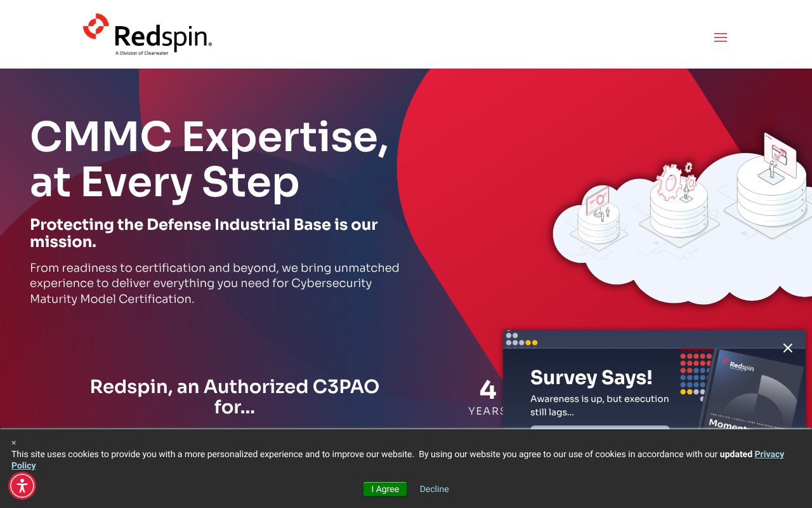Click the download button in the survey popup
The height and width of the screenshot is (508, 812).
(600, 431)
